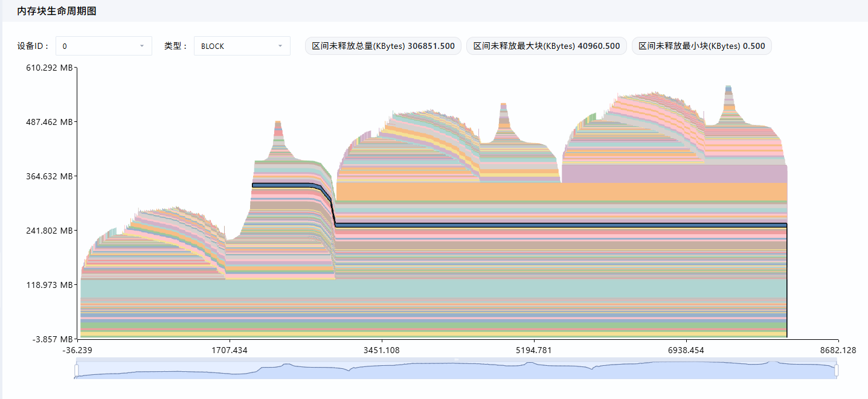Select the black-outlined highlighted memory block
Image resolution: width=868 pixels, height=399 pixels.
tap(561, 225)
